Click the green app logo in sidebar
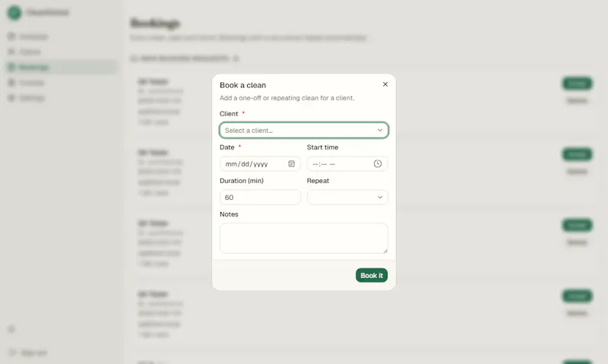This screenshot has width=608, height=364. point(14,12)
